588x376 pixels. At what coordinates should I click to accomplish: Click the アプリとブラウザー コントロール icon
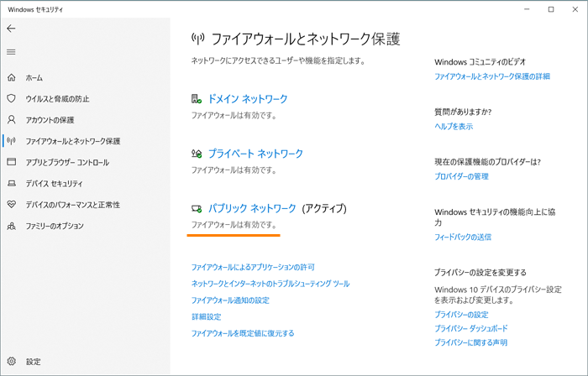tap(11, 162)
